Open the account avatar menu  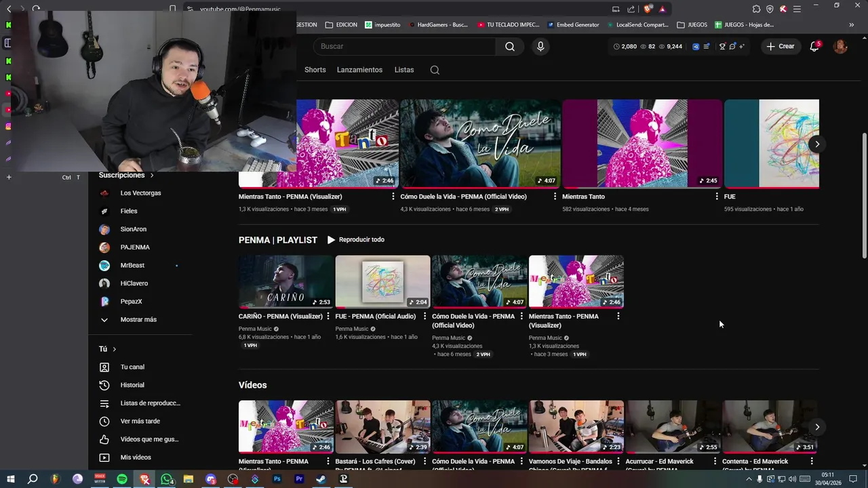coord(840,46)
